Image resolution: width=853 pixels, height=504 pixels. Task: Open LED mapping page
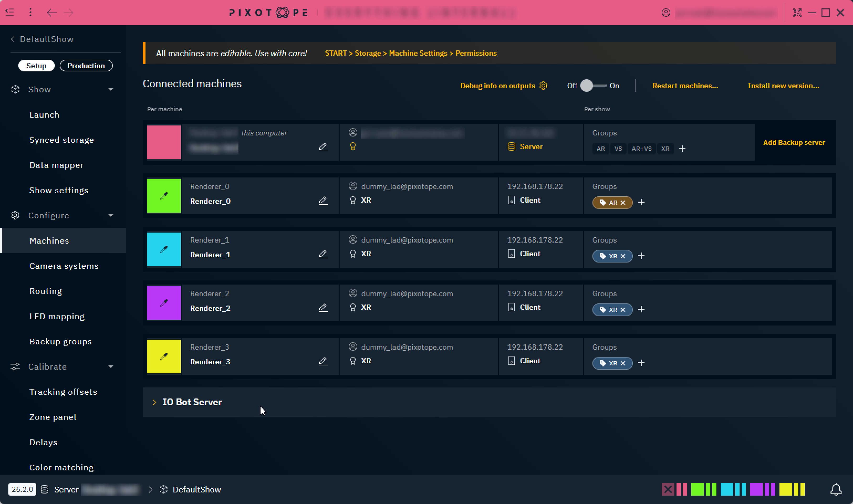pos(57,316)
